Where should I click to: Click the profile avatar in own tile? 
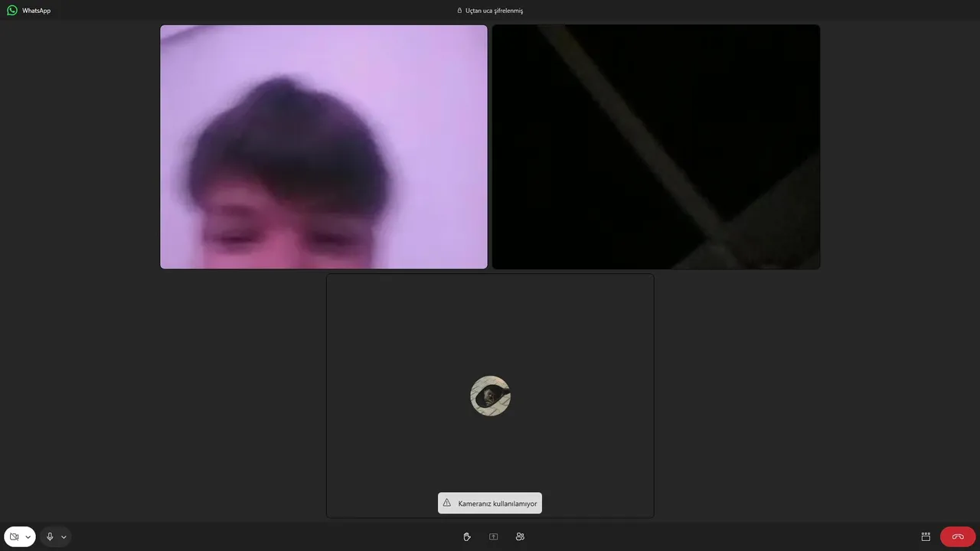coord(490,396)
